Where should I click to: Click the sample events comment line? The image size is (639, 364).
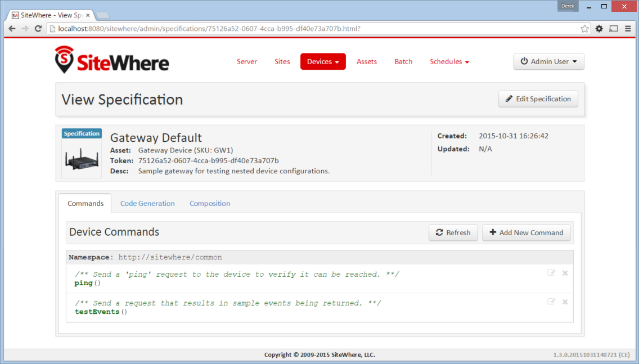point(228,303)
